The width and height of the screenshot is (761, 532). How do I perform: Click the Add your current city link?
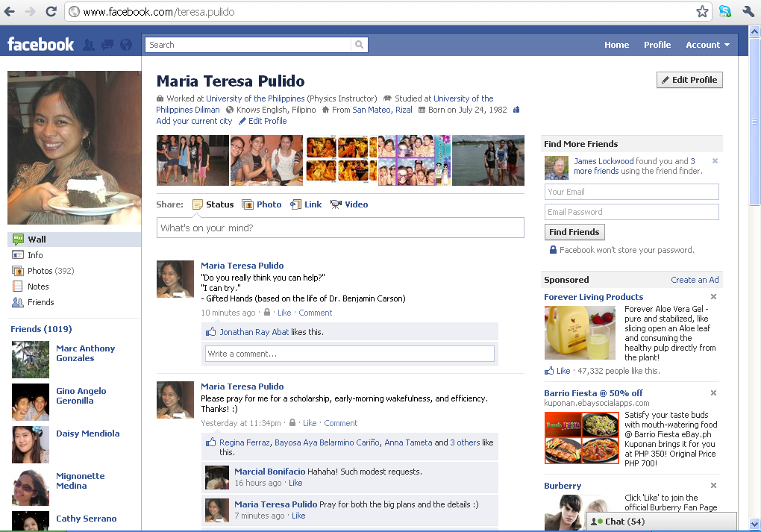(194, 121)
